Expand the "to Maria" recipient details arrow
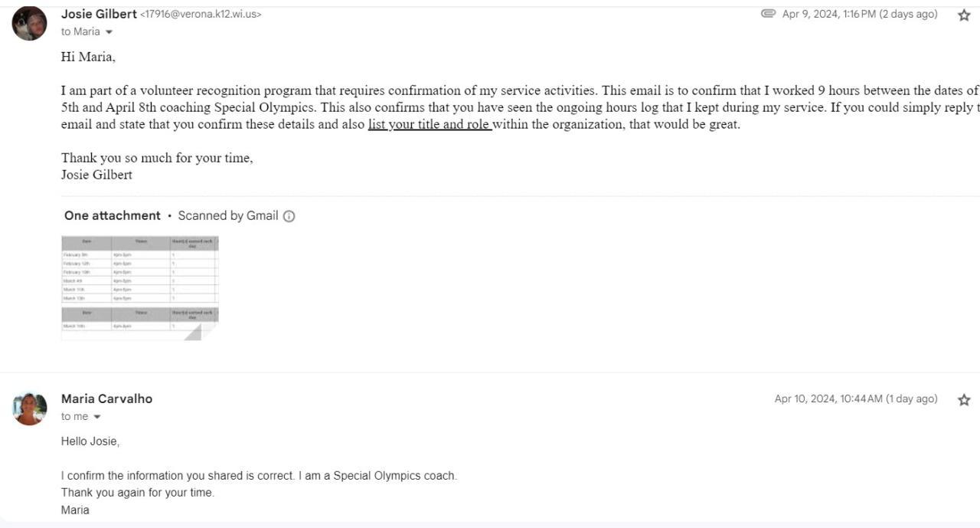Image resolution: width=980 pixels, height=528 pixels. point(109,32)
